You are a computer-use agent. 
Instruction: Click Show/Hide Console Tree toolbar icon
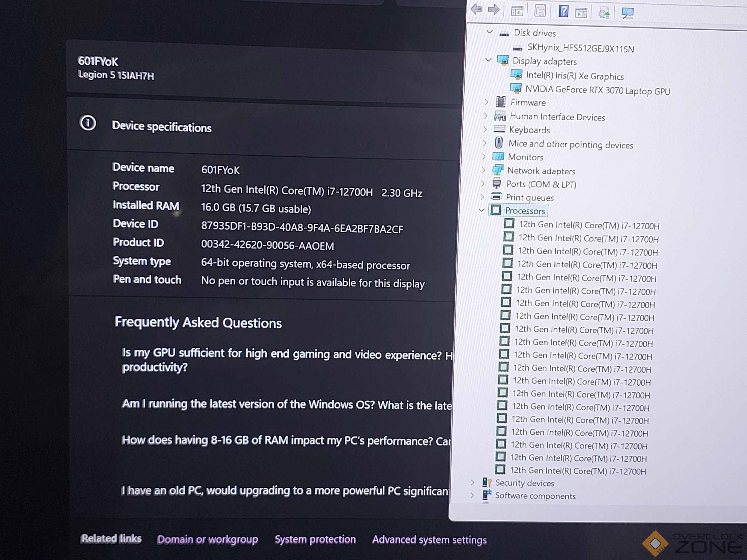coord(517,11)
